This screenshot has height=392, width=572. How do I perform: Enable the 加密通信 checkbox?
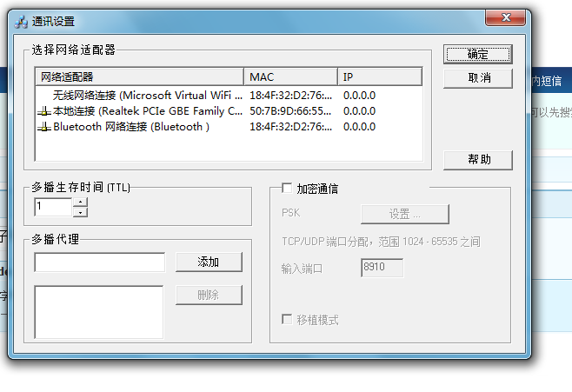(287, 189)
